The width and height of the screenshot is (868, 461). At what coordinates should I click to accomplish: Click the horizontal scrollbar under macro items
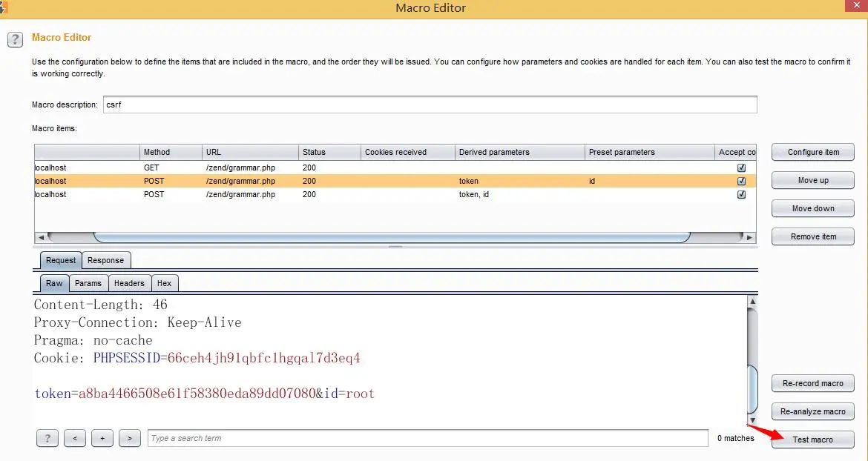click(392, 237)
